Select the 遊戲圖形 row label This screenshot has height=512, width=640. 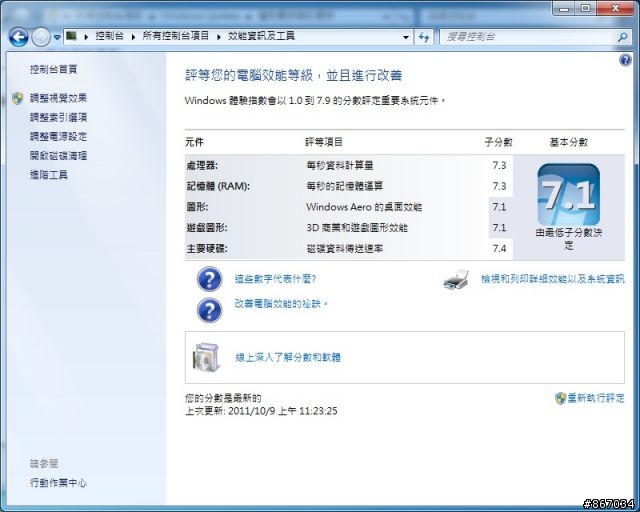pyautogui.click(x=207, y=228)
